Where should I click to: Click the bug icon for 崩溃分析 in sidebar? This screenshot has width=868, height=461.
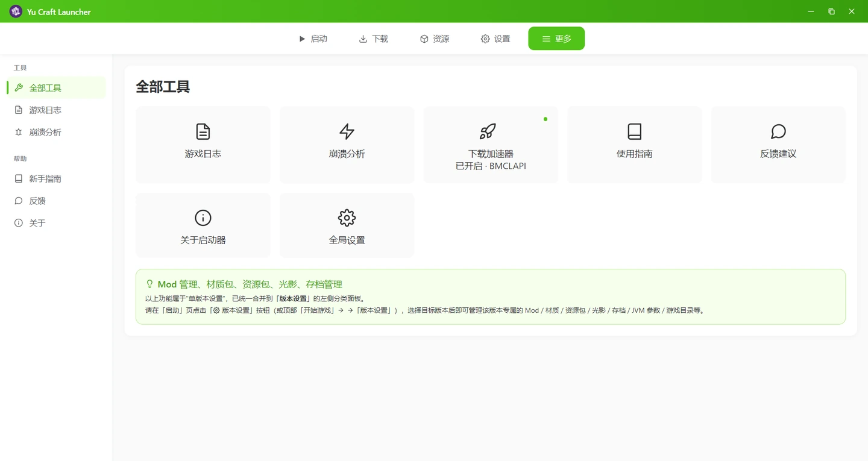coord(19,133)
